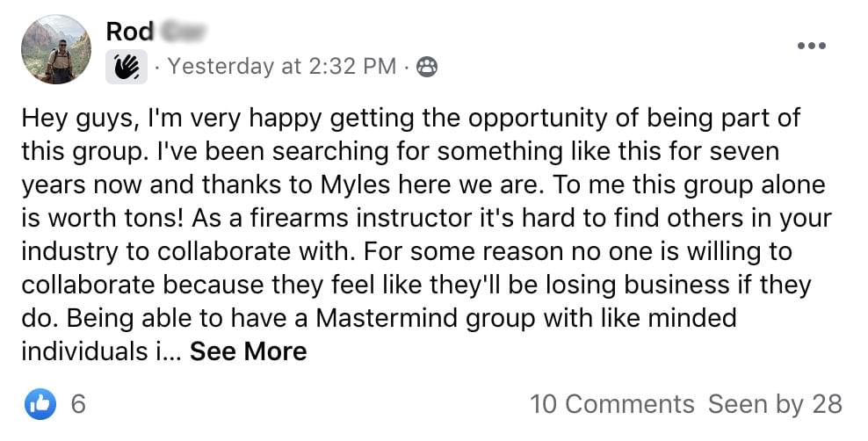Open the "10 Comments" thread
Viewport: 868px width, 441px height.
[611, 404]
